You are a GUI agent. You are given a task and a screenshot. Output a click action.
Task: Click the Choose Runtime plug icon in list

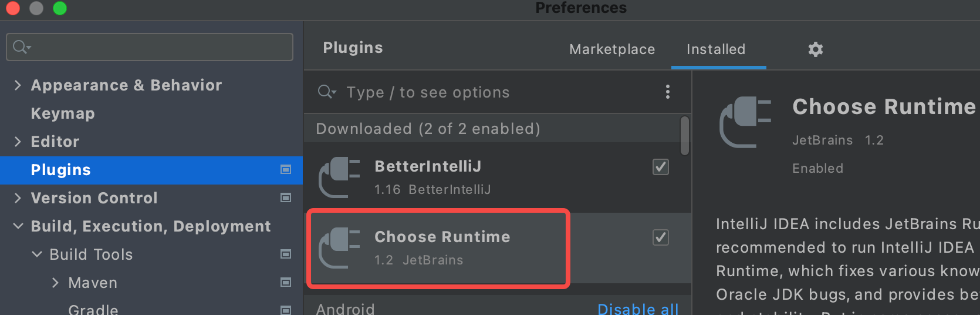339,248
